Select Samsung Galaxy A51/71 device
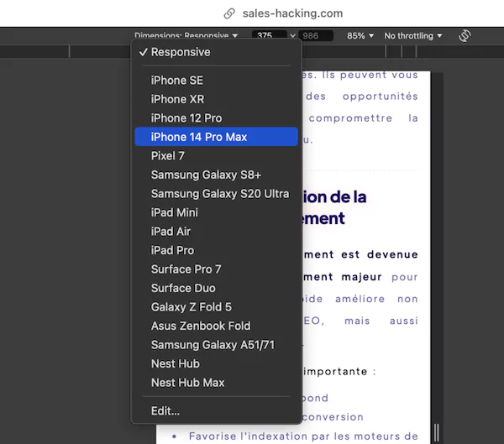 tap(216, 345)
